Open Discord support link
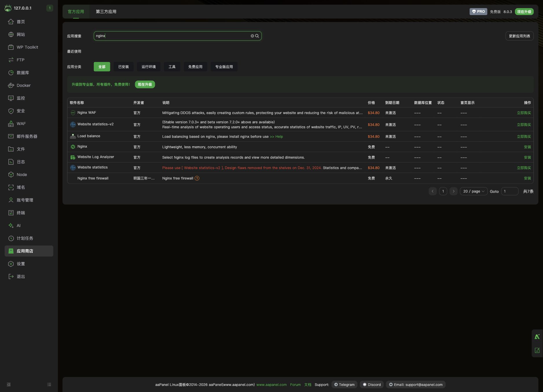The height and width of the screenshot is (392, 543). (x=372, y=385)
